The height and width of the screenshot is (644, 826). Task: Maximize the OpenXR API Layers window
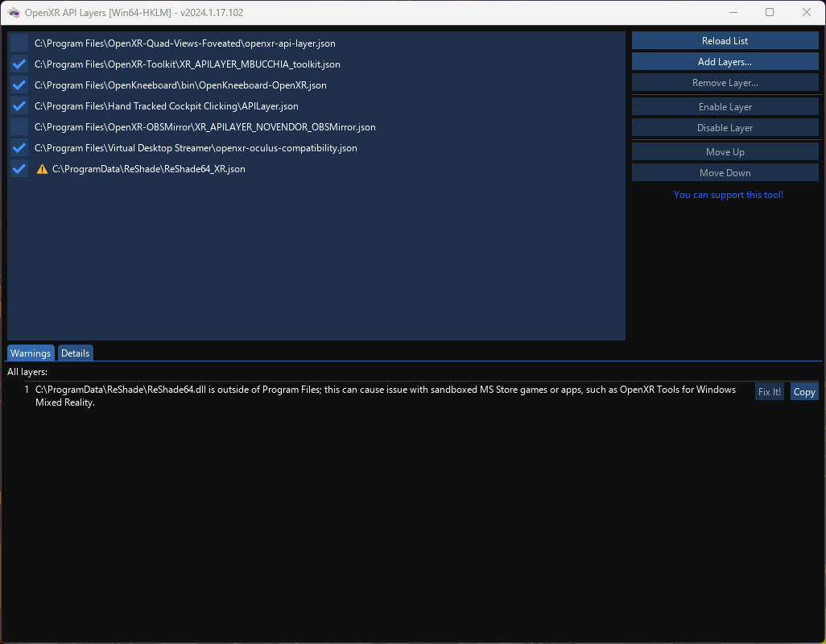pos(770,12)
